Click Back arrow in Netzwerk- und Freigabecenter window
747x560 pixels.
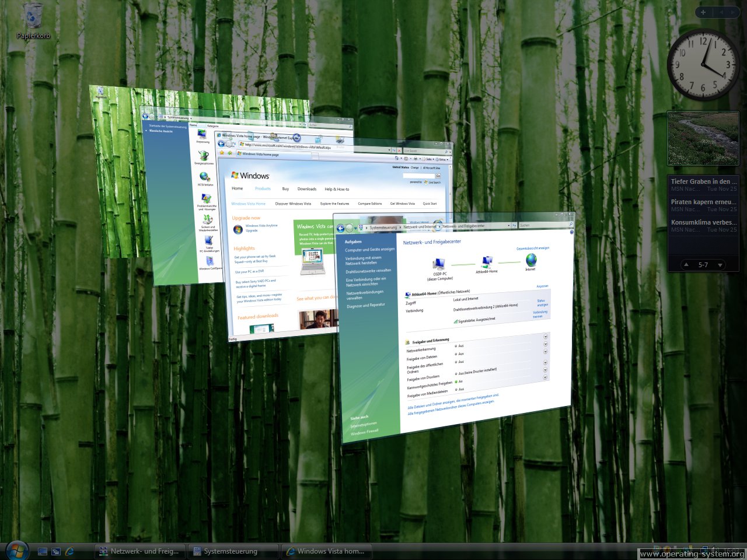[340, 228]
